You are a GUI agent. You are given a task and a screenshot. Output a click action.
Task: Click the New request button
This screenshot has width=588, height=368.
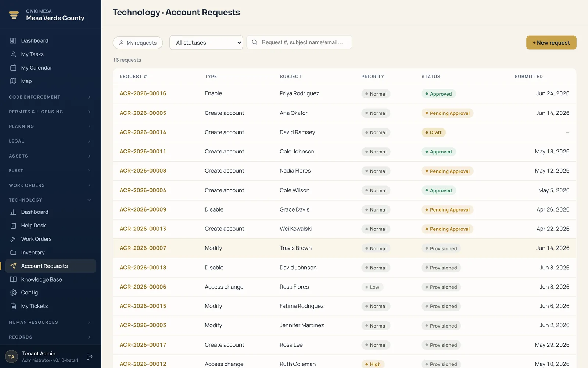(x=551, y=43)
